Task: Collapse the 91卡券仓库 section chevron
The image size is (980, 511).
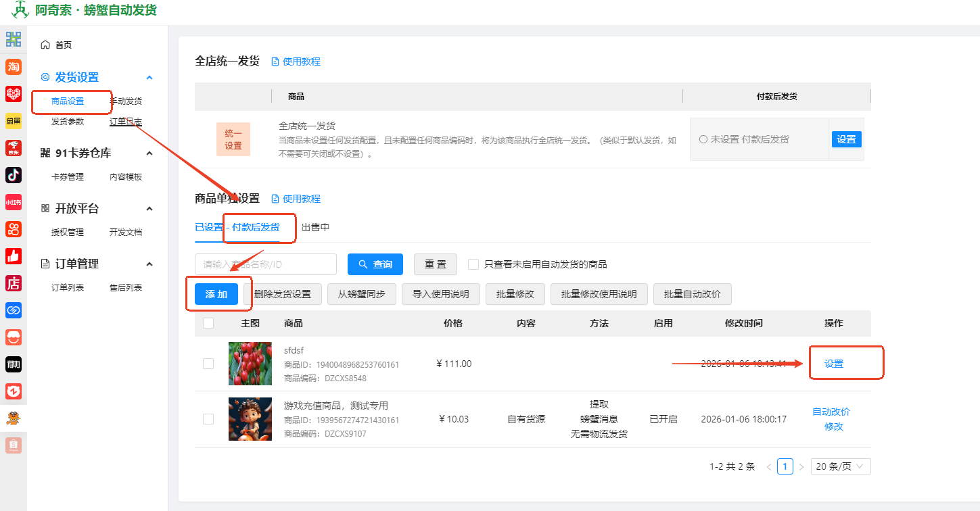Action: pos(149,153)
